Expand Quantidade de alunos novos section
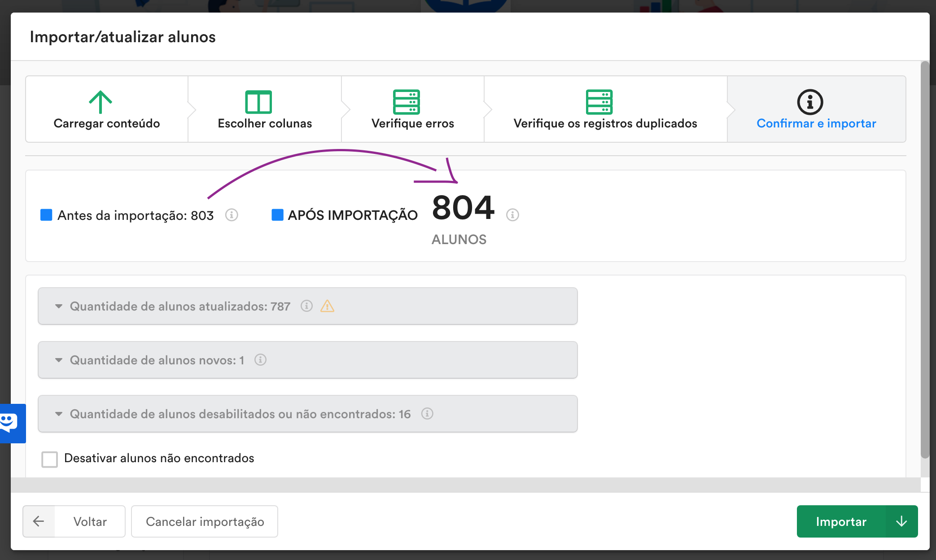Viewport: 936px width, 560px height. 58,360
